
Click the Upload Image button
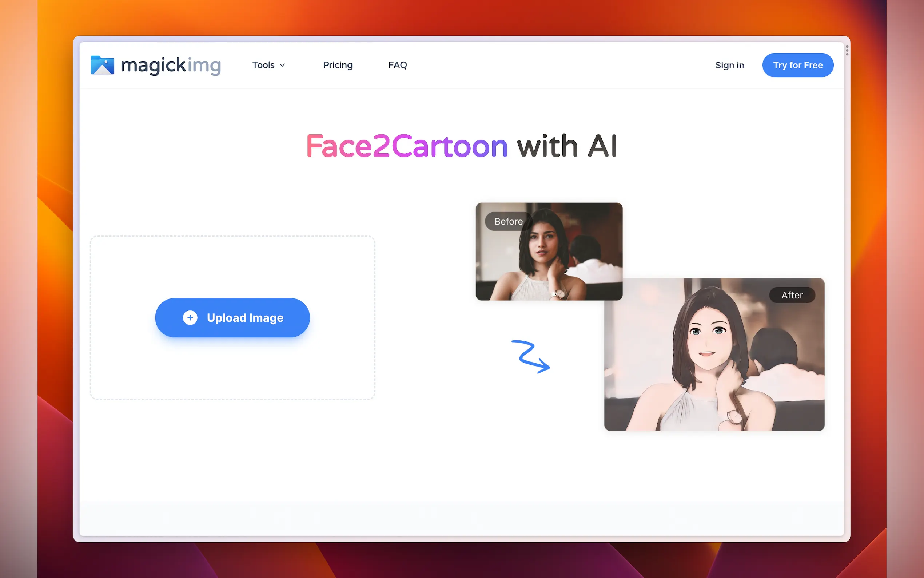232,318
